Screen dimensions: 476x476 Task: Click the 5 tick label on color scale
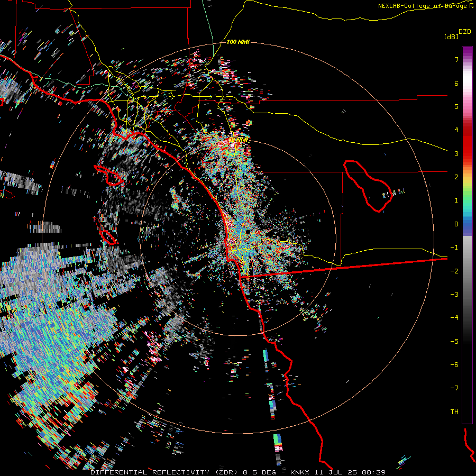[x=456, y=106]
